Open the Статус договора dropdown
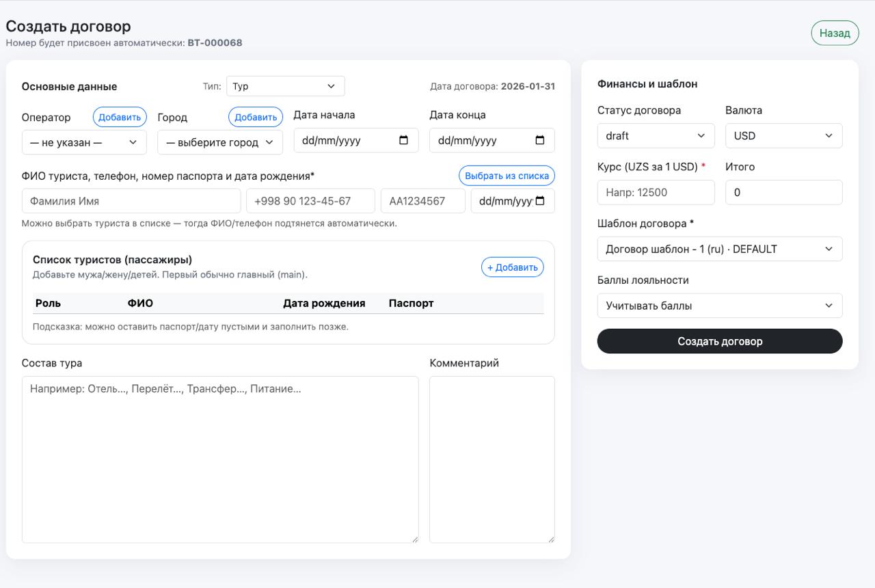Screen dimensions: 875x588 click(656, 135)
